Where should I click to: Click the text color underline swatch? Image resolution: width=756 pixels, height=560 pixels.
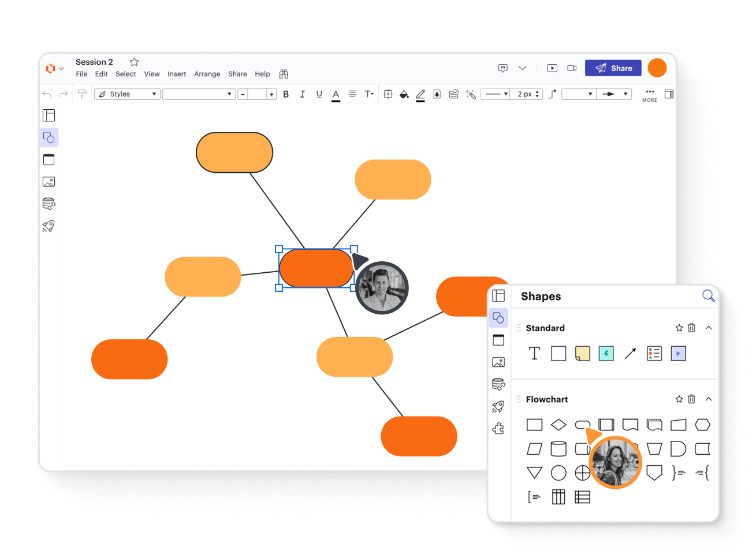pyautogui.click(x=336, y=95)
